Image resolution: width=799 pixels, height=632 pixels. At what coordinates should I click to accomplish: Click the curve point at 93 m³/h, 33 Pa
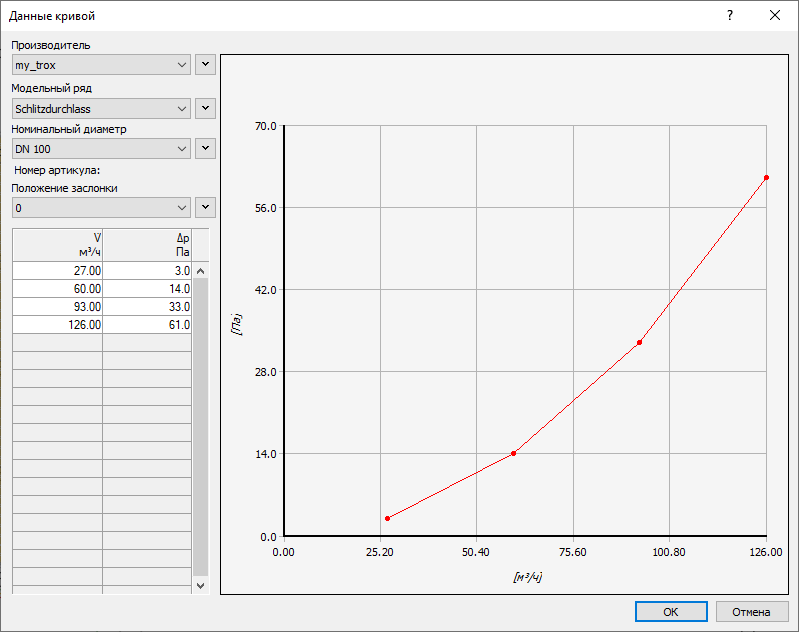click(x=640, y=343)
